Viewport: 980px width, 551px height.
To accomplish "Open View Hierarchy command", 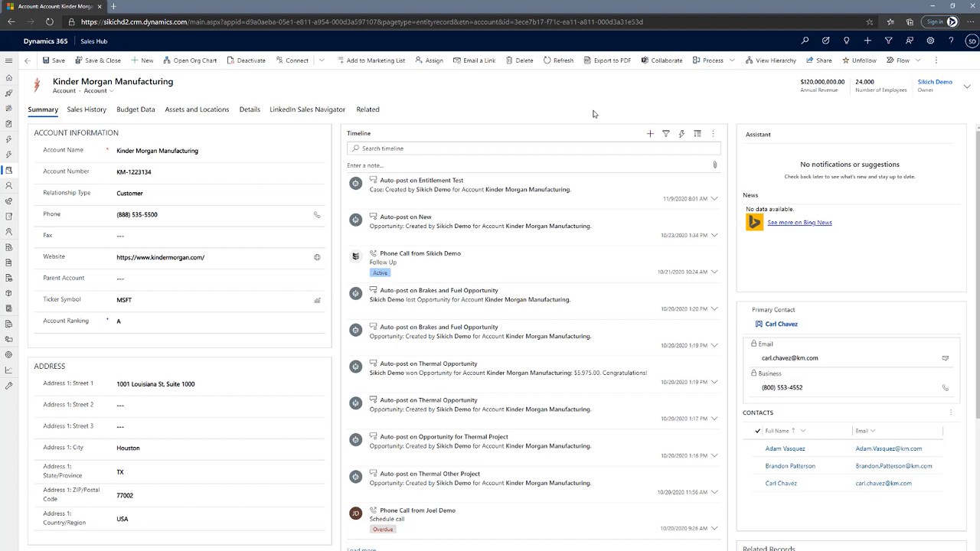I will 771,60.
